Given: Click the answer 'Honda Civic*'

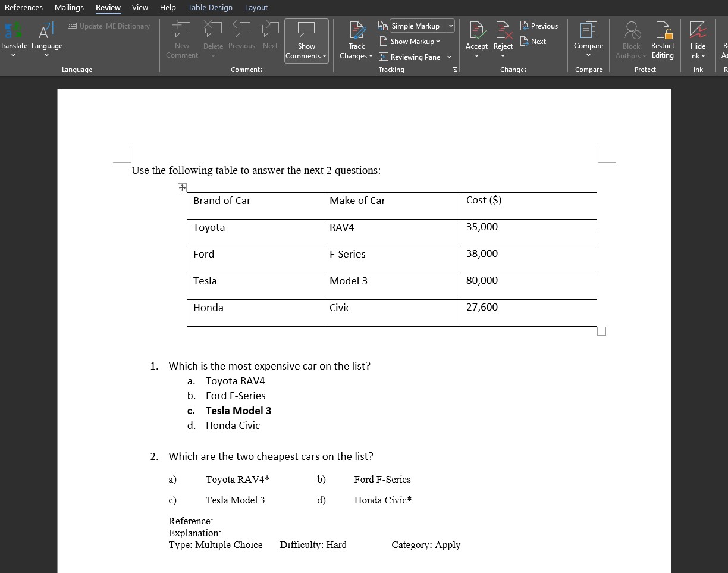Looking at the screenshot, I should click(x=383, y=500).
